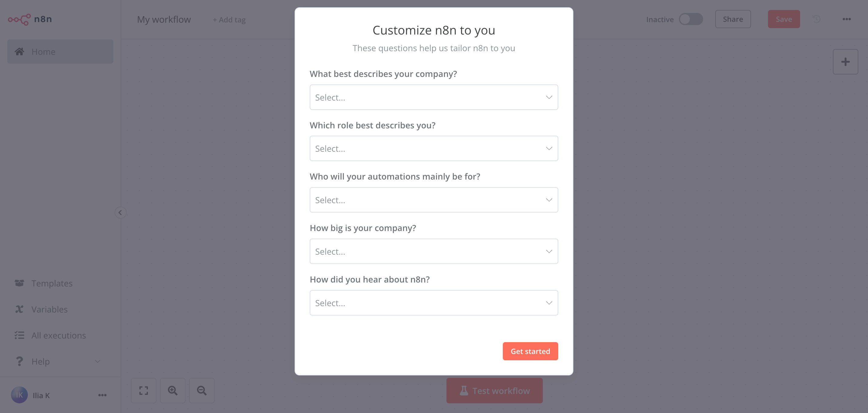868x413 pixels.
Task: Expand the company size dropdown
Action: (434, 251)
